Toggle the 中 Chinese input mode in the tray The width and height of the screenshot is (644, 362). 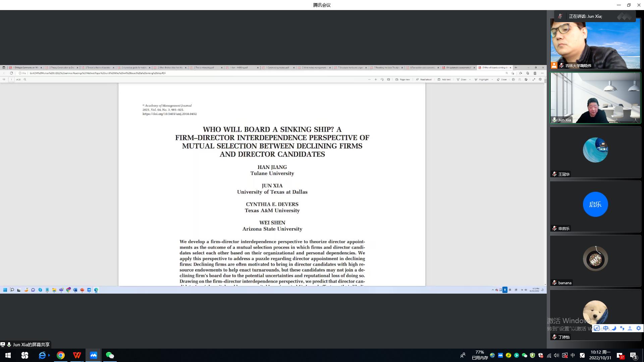[573, 355]
